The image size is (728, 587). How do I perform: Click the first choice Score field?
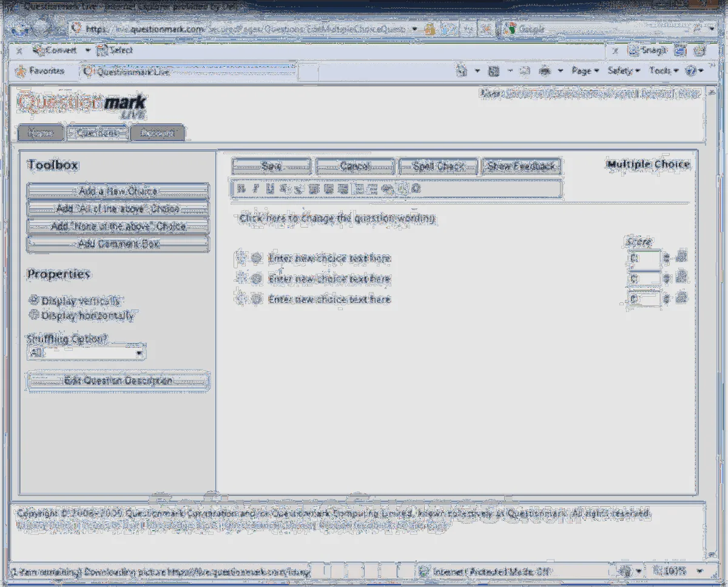click(644, 258)
